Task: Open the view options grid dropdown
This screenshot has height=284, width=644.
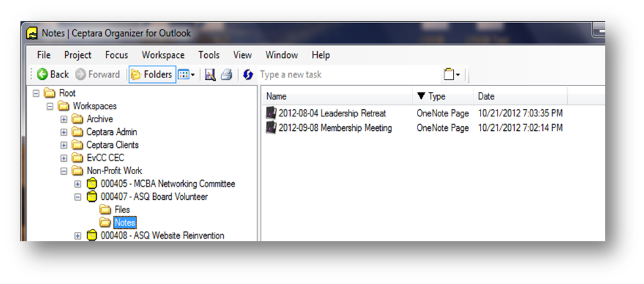Action: pyautogui.click(x=186, y=74)
